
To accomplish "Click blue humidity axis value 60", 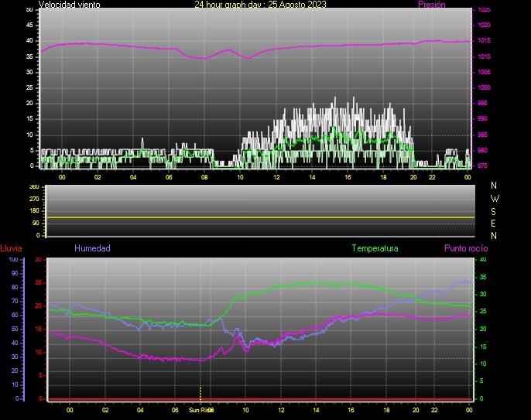I will pos(15,315).
